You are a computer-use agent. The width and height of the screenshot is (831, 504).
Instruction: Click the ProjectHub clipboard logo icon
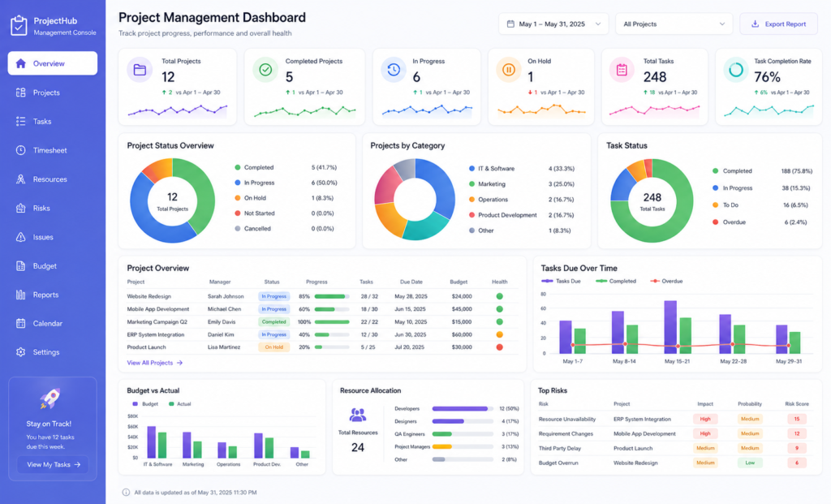click(x=19, y=25)
